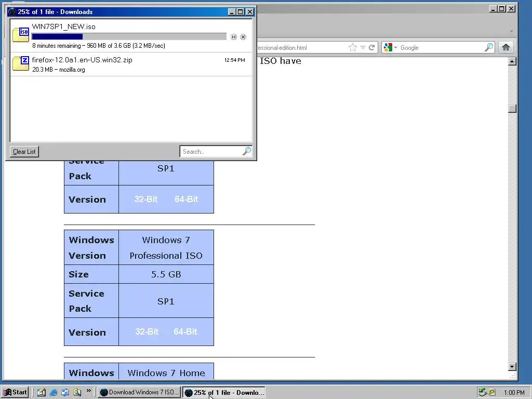
Task: Expand hidden Quick Launch items chevron
Action: (88, 391)
